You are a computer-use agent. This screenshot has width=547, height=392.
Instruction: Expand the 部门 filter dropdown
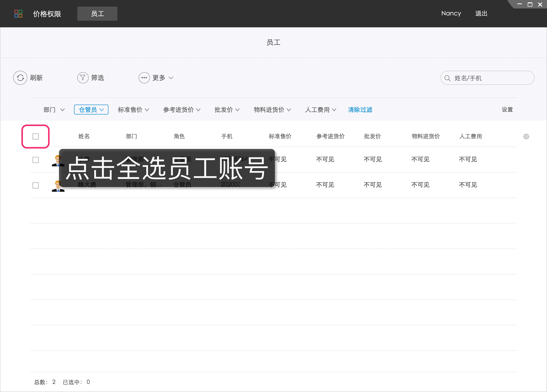point(54,110)
